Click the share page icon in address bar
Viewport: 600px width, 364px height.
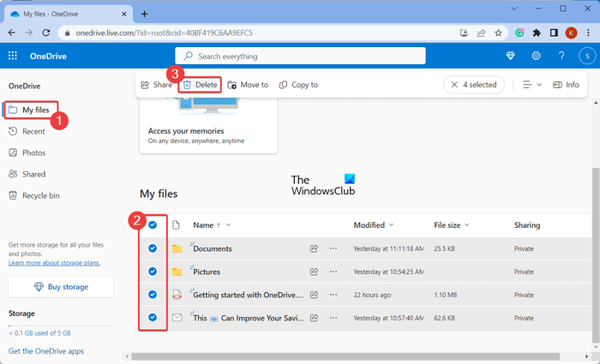click(x=482, y=33)
